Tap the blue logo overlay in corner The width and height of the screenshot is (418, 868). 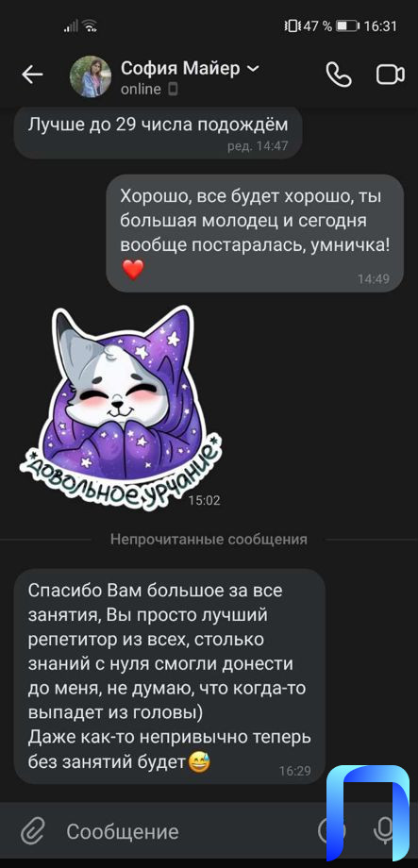pos(368,813)
